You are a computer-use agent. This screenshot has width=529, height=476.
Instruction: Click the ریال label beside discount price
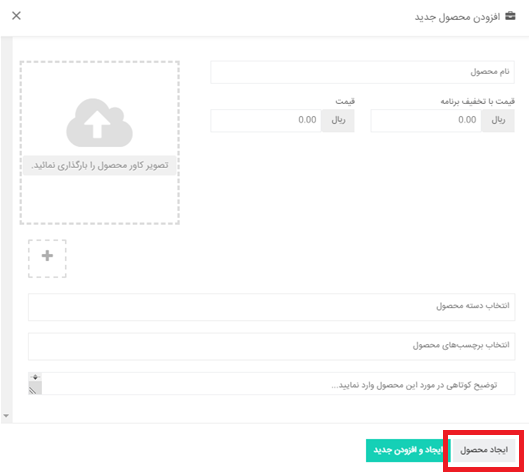click(498, 120)
